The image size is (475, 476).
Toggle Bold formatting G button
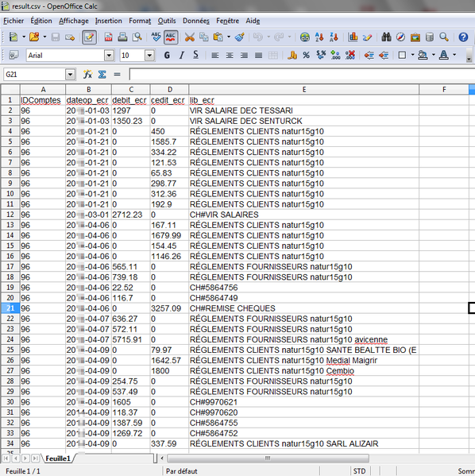[x=167, y=56]
